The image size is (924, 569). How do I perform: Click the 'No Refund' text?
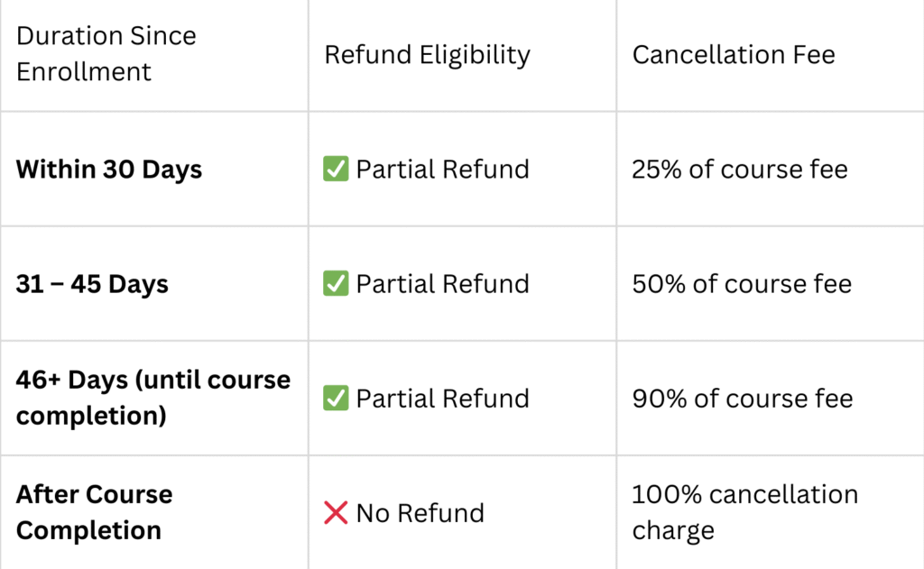pyautogui.click(x=420, y=512)
